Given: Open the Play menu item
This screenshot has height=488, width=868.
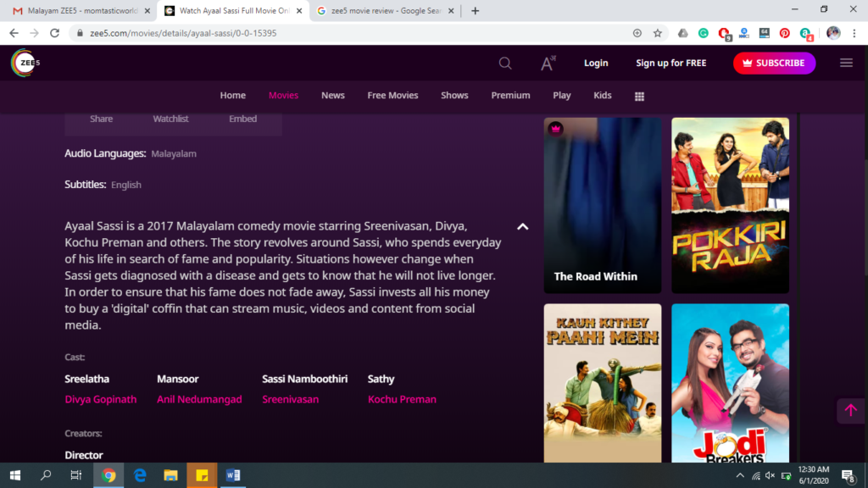Looking at the screenshot, I should (561, 95).
